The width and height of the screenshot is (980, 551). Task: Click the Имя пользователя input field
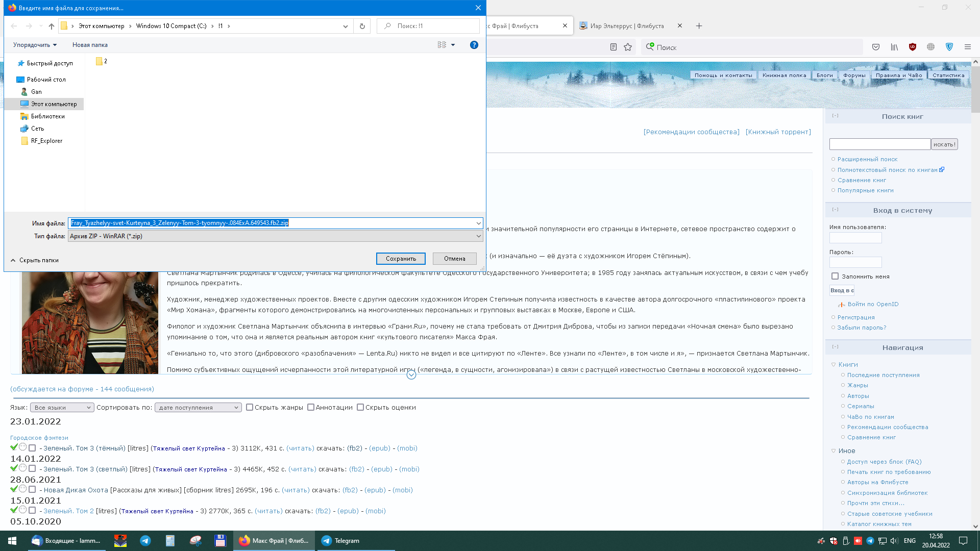(x=855, y=238)
